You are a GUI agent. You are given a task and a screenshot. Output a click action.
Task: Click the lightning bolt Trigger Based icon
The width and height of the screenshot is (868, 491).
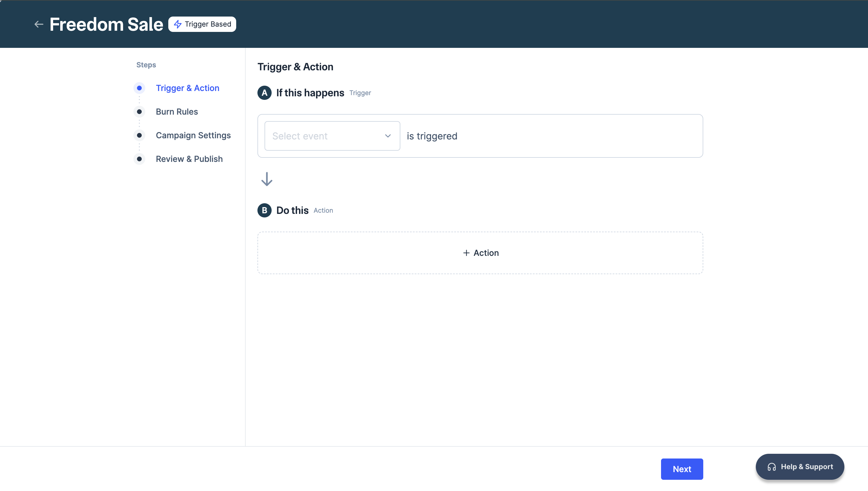click(177, 24)
